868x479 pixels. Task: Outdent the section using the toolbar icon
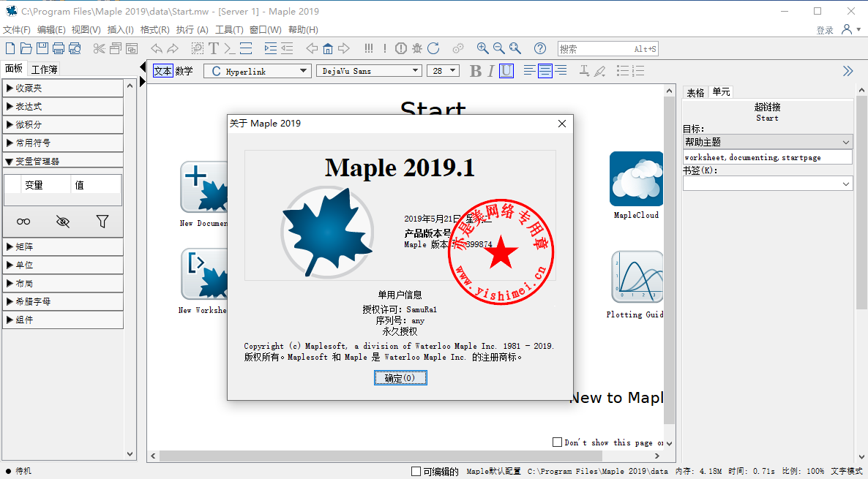point(287,49)
